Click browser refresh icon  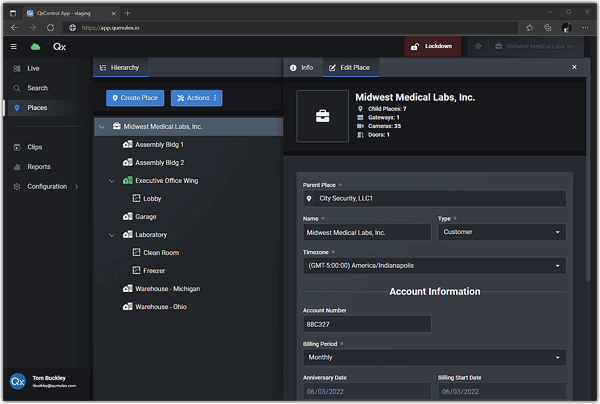51,28
